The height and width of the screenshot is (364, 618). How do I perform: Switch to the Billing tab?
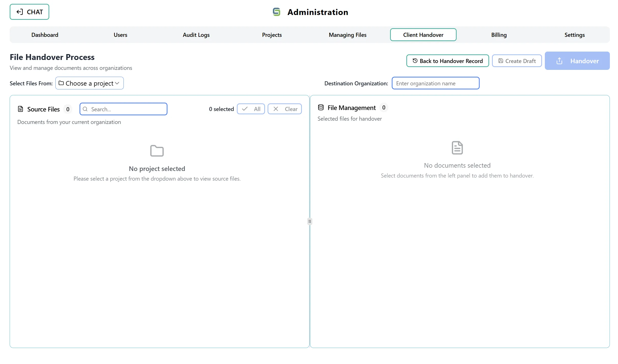499,35
